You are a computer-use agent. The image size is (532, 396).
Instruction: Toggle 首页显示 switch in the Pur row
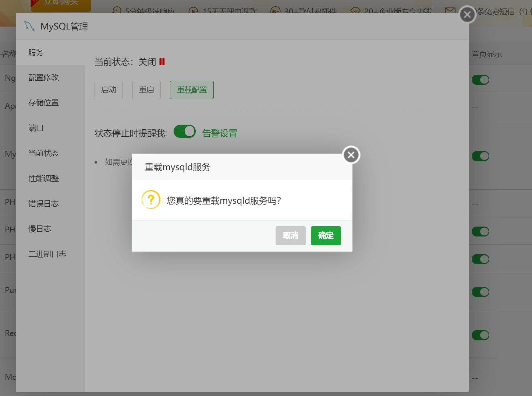(x=480, y=292)
